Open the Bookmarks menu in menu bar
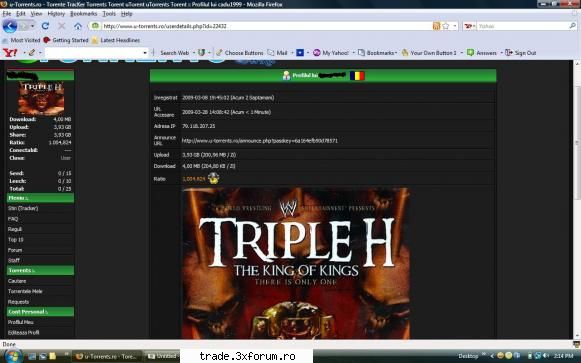This screenshot has width=581, height=363. click(x=83, y=14)
